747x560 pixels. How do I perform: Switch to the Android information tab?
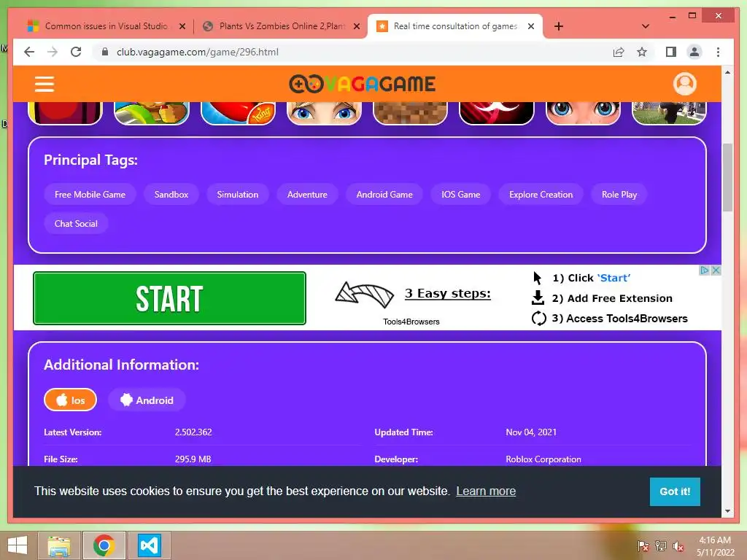[147, 400]
